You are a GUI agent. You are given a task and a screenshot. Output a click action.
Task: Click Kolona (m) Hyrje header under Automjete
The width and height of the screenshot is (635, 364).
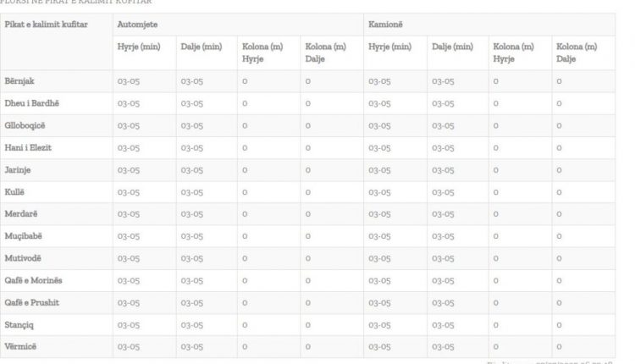262,52
